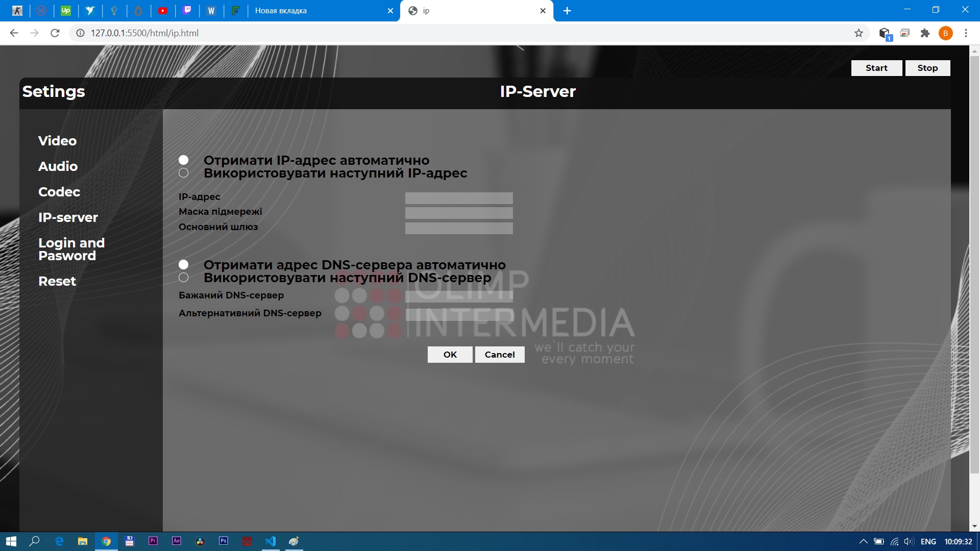Screen dimensions: 980x551
Task: Open the Codec settings section
Action: pyautogui.click(x=59, y=192)
